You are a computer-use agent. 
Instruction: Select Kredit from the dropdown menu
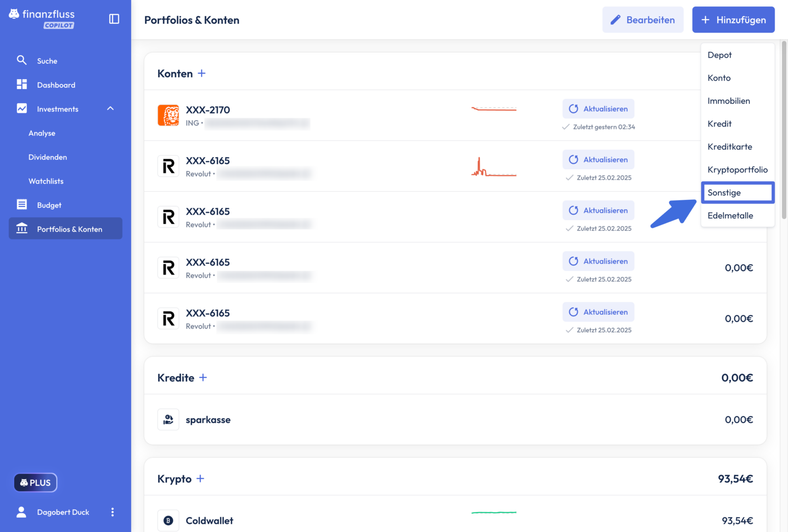pyautogui.click(x=738, y=124)
